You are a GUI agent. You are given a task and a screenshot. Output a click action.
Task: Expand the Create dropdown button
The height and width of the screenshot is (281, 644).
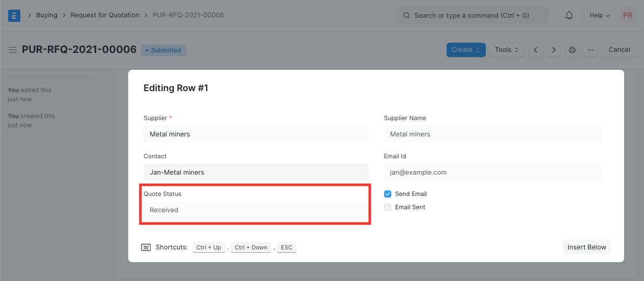tap(465, 50)
